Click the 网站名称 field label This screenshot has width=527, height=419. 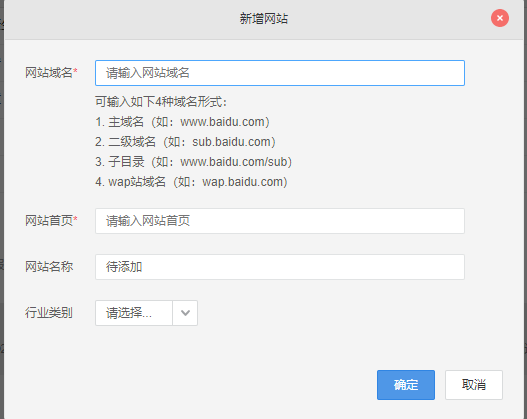click(x=49, y=266)
